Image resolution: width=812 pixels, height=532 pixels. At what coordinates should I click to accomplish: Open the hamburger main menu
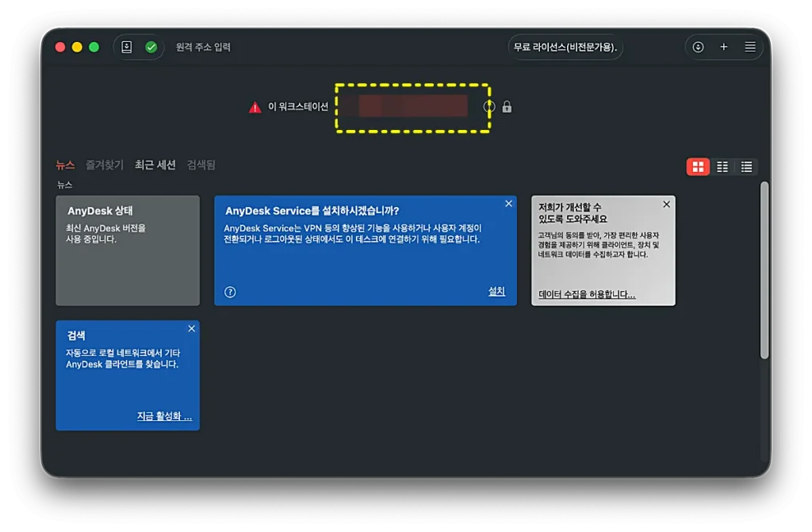750,47
